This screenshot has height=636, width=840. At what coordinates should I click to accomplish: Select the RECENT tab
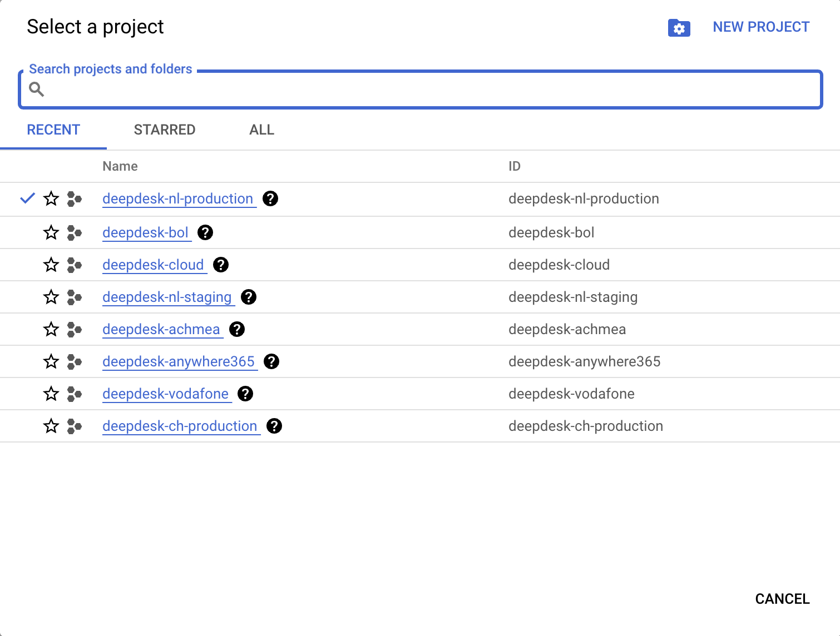pyautogui.click(x=53, y=130)
